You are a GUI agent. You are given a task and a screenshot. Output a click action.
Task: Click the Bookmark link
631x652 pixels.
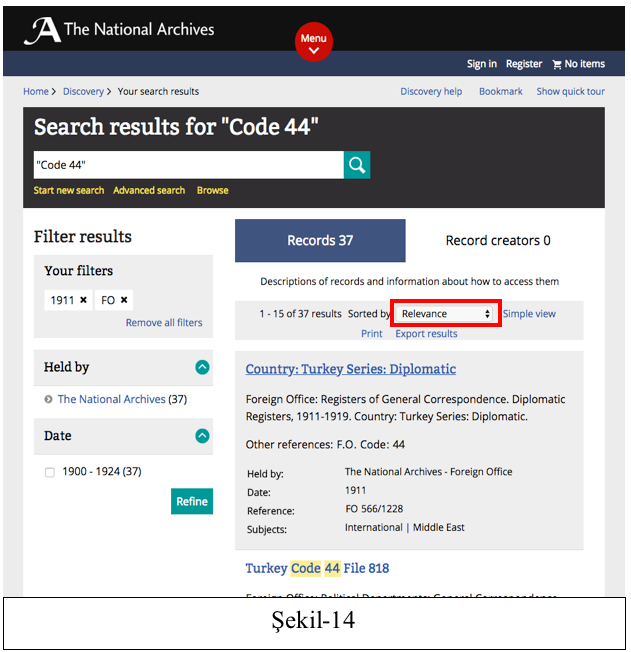pyautogui.click(x=500, y=91)
